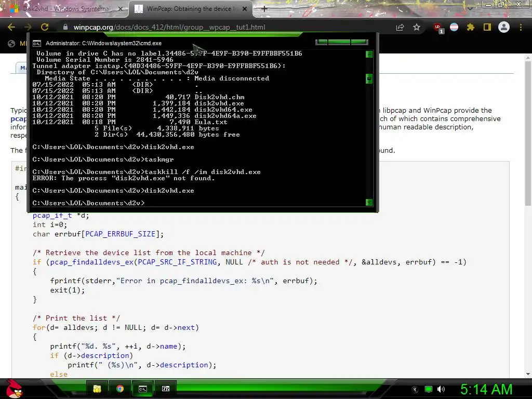Screen dimensions: 532x399
Task: Open the cmd.exe window system menu icon
Action: tap(37, 44)
